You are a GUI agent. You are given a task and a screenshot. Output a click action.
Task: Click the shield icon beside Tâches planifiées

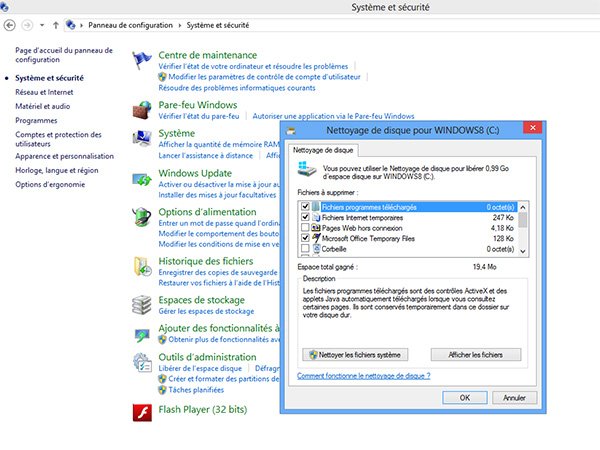(x=162, y=390)
